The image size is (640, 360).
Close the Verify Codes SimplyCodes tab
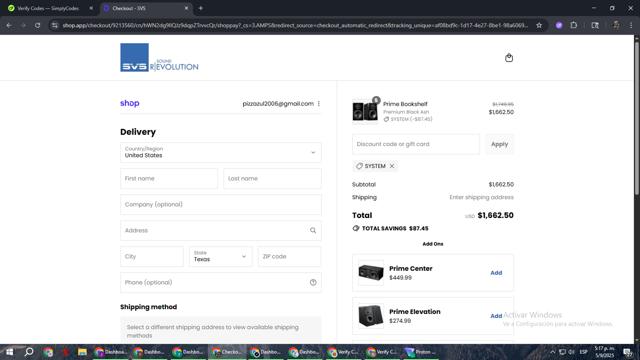tap(91, 8)
